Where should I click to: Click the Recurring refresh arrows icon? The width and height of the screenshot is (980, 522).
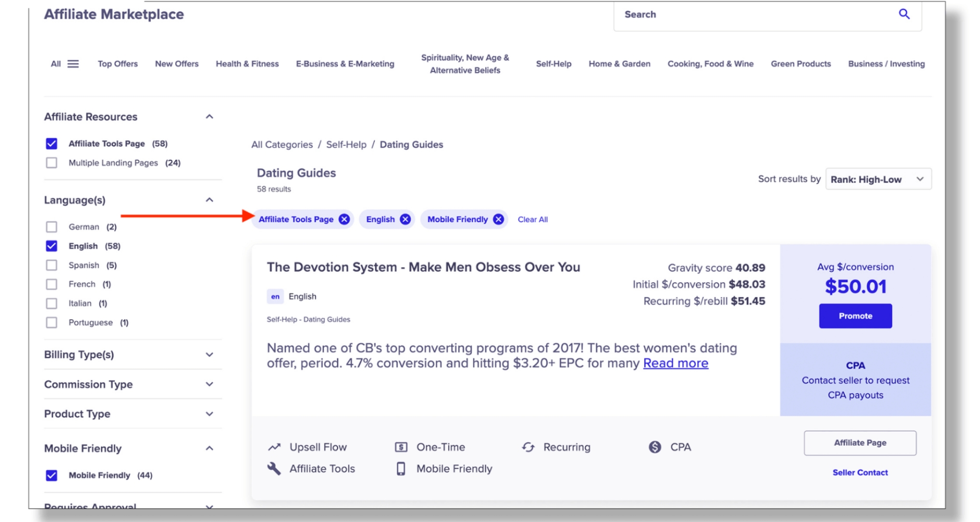tap(528, 447)
